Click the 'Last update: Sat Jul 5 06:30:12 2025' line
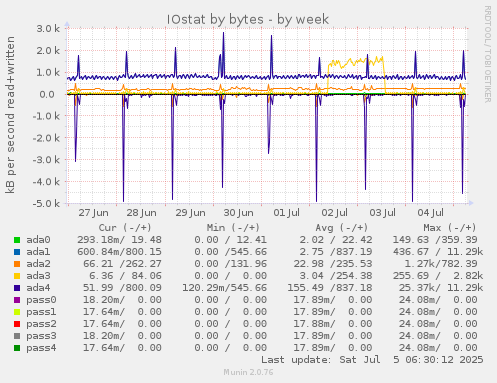The height and width of the screenshot is (383, 497). (x=372, y=360)
